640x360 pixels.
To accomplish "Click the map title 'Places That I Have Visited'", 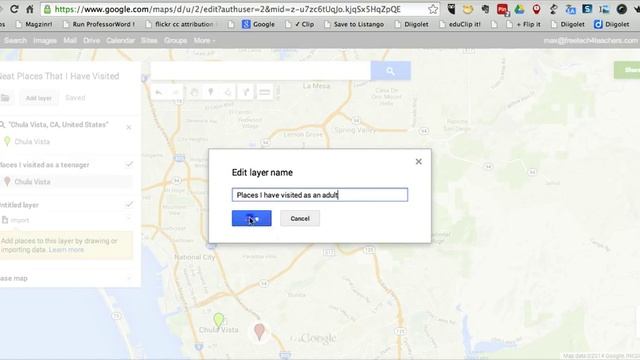I will (x=59, y=76).
